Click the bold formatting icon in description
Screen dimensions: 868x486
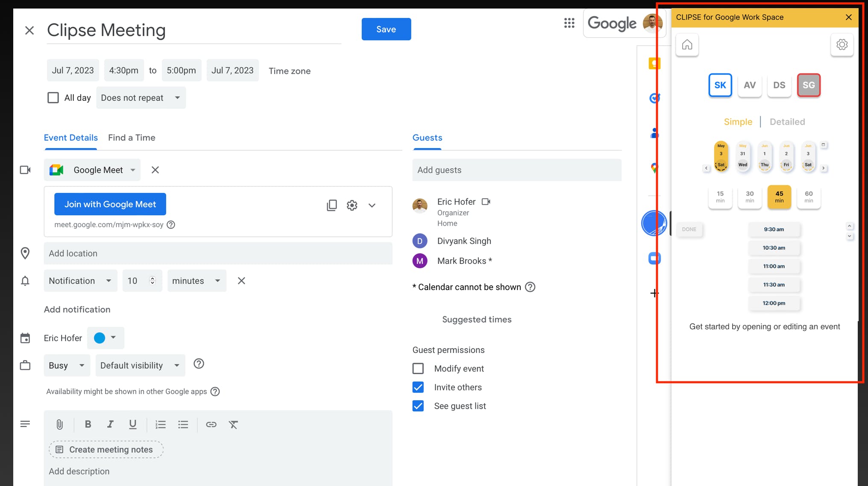click(x=88, y=424)
